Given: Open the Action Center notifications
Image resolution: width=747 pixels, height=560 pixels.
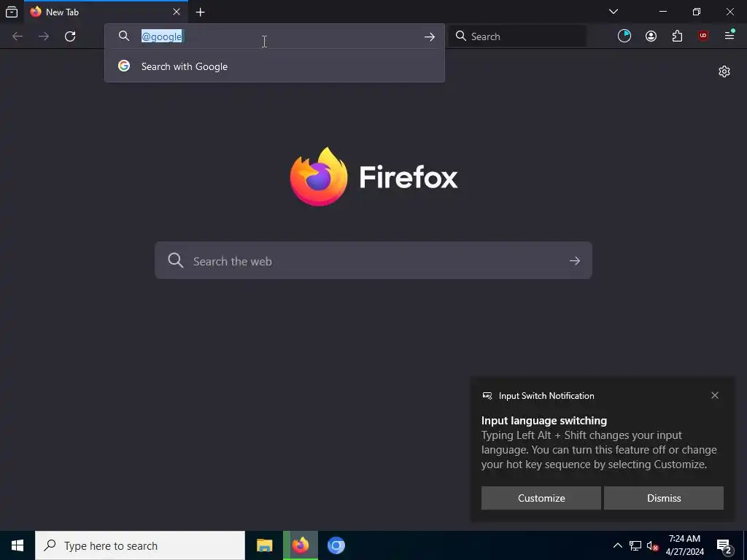Looking at the screenshot, I should 724,546.
